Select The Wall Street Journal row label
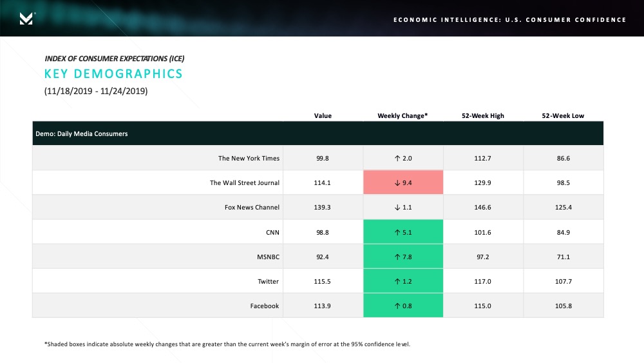644x363 pixels. 244,183
